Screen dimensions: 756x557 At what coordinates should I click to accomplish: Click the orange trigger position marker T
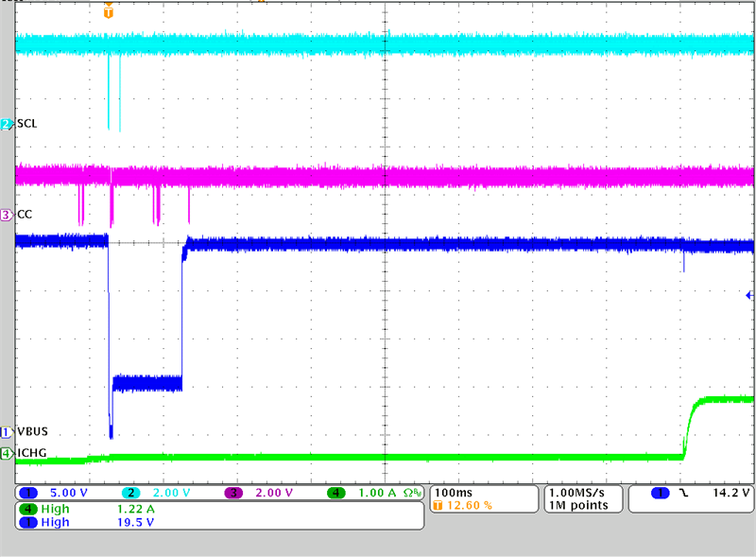pos(109,13)
